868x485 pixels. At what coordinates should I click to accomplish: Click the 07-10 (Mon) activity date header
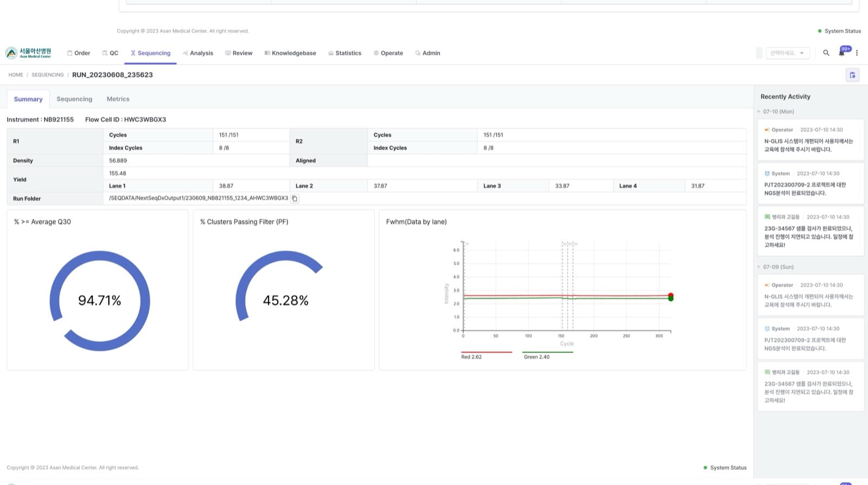click(778, 112)
